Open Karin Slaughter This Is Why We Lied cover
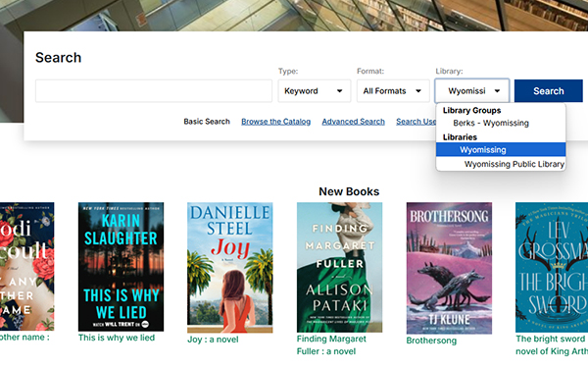588x368 pixels. pos(121,267)
